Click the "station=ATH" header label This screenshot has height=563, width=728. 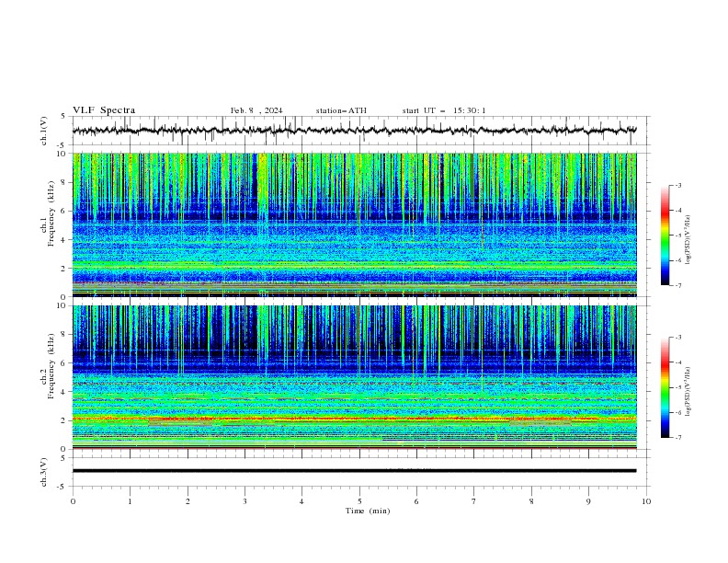[341, 110]
